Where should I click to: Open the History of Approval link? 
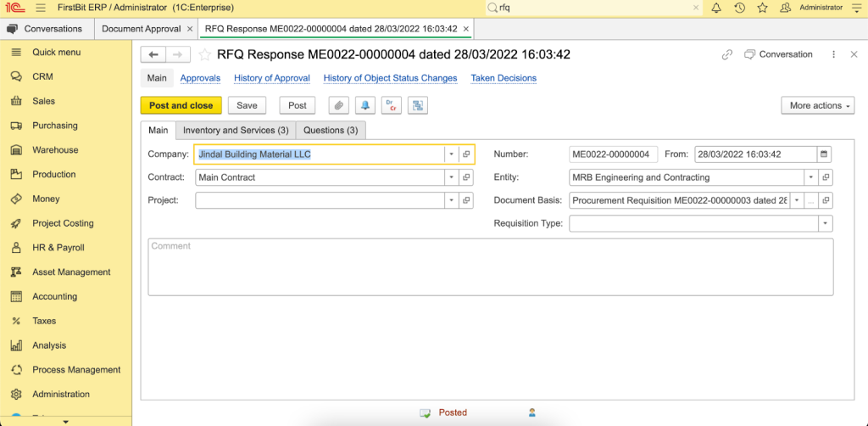(x=271, y=78)
